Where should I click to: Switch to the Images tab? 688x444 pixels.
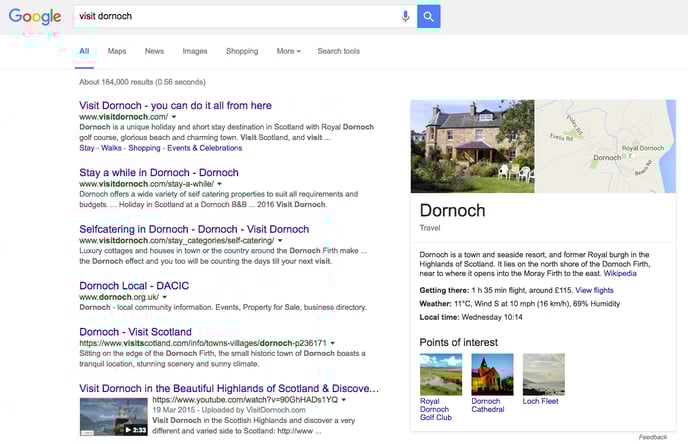(195, 51)
